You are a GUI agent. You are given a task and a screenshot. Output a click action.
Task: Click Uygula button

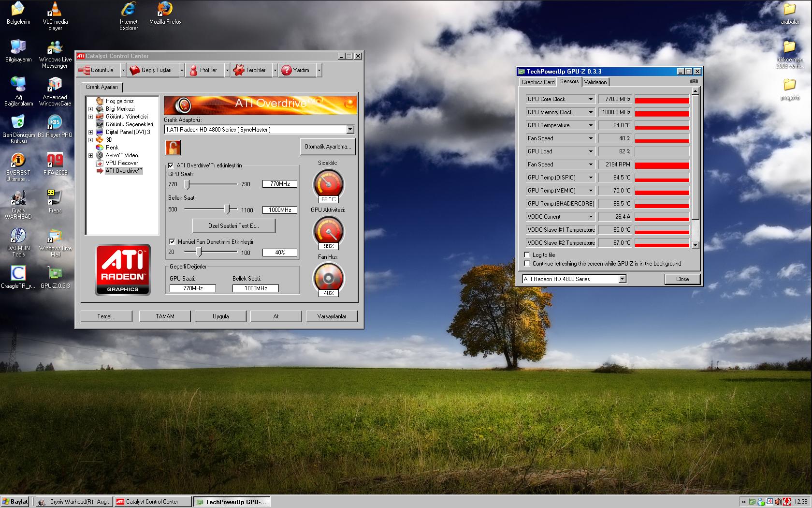pyautogui.click(x=220, y=316)
